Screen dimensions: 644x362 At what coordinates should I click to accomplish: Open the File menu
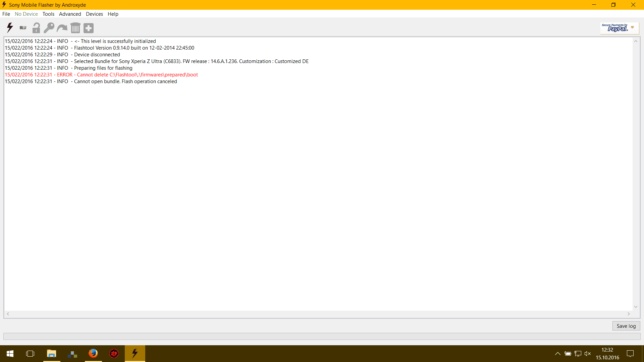pyautogui.click(x=6, y=14)
